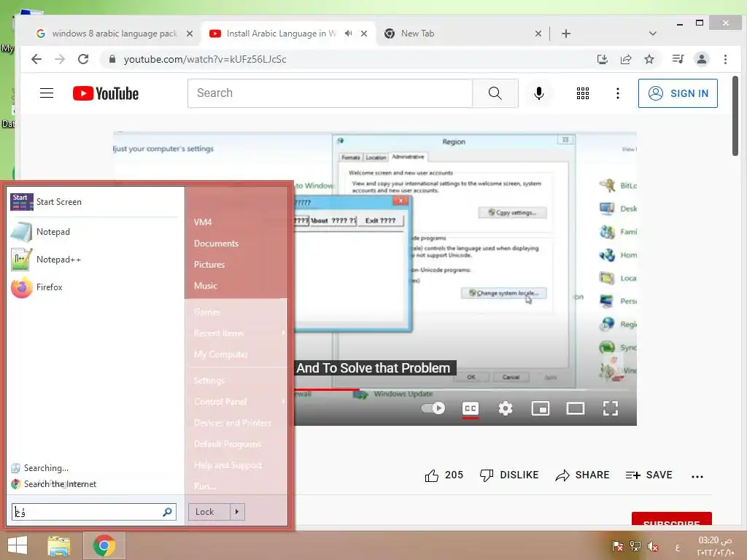The image size is (747, 560).
Task: Open File Explorer from the taskbar
Action: coord(58,545)
